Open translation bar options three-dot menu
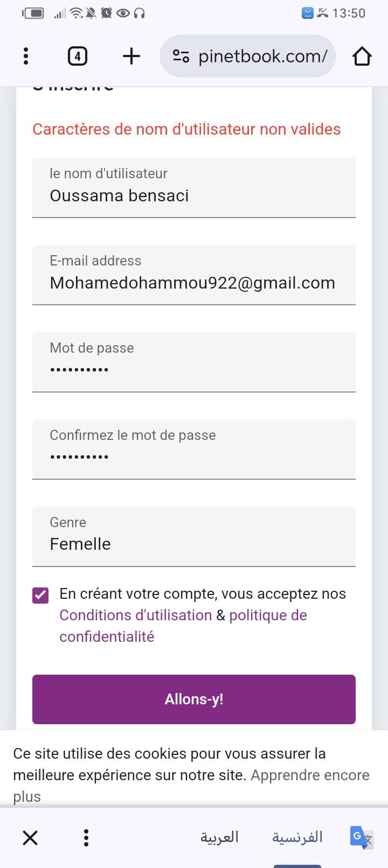Screen dimensions: 388x868 [86, 837]
